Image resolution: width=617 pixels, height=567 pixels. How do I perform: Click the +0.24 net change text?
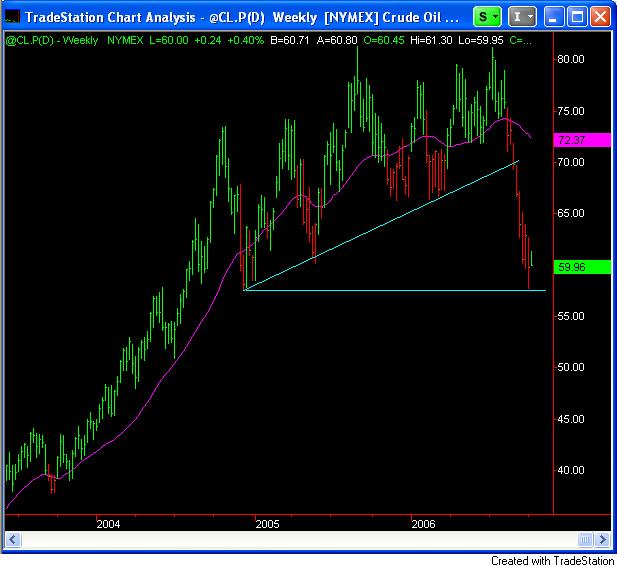pos(208,40)
